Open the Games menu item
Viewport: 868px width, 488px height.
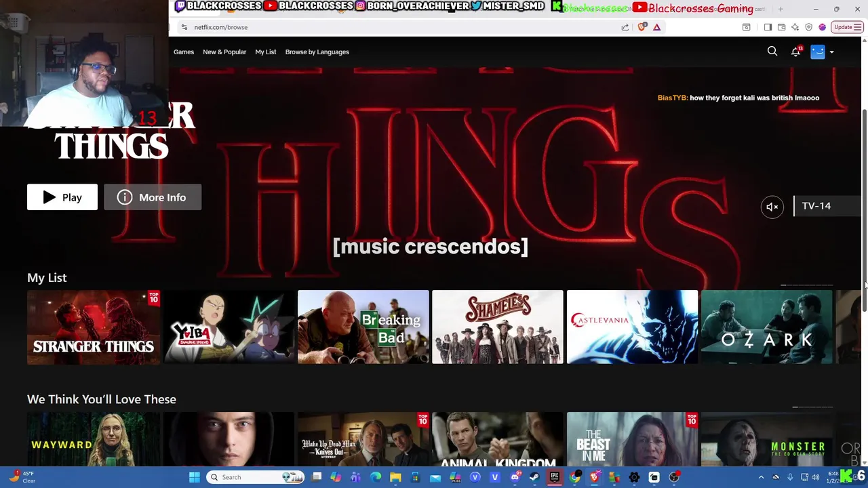[x=184, y=52]
